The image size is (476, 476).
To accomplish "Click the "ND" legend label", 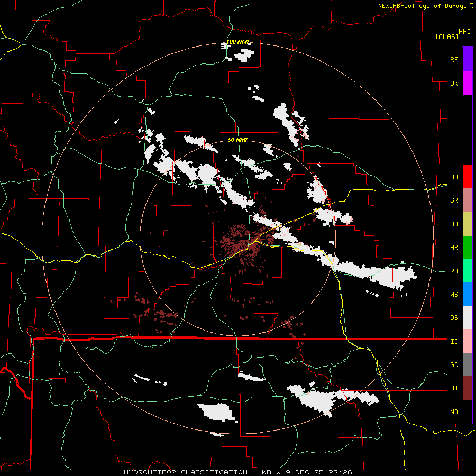I will pos(454,412).
